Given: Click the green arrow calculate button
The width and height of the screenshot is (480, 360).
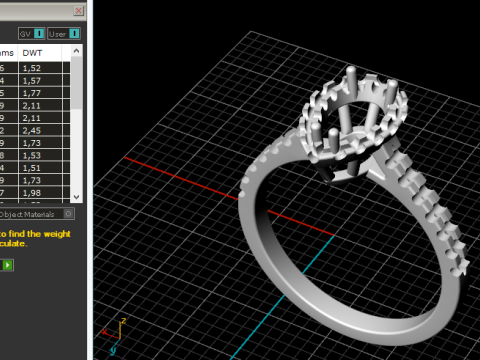Looking at the screenshot, I should [x=7, y=265].
